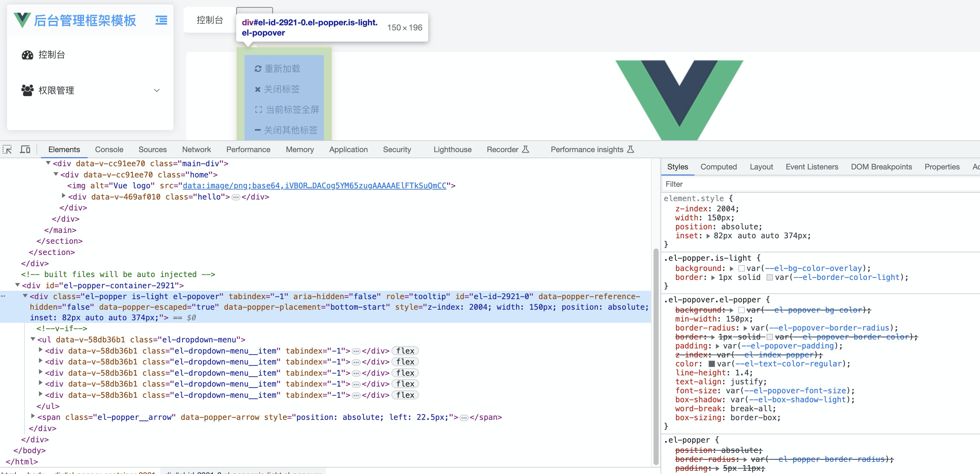Click the inspect element picker icon
The image size is (980, 474).
(x=7, y=149)
